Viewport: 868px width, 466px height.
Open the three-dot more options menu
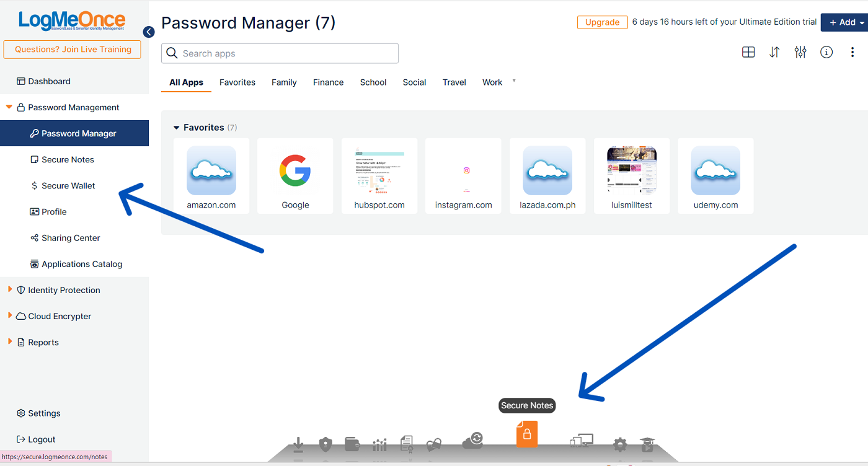[852, 53]
